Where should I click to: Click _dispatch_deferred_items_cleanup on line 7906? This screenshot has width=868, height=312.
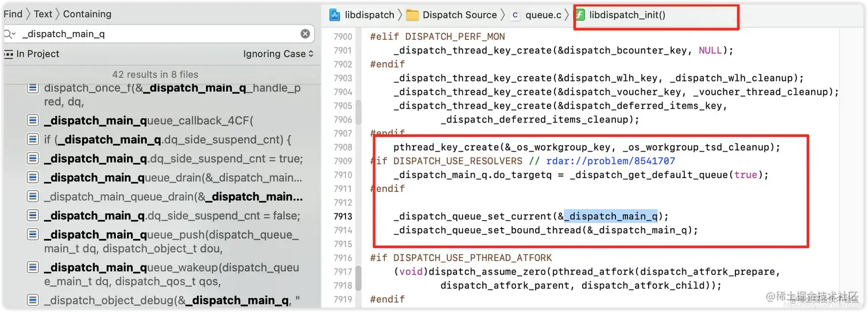click(x=534, y=120)
